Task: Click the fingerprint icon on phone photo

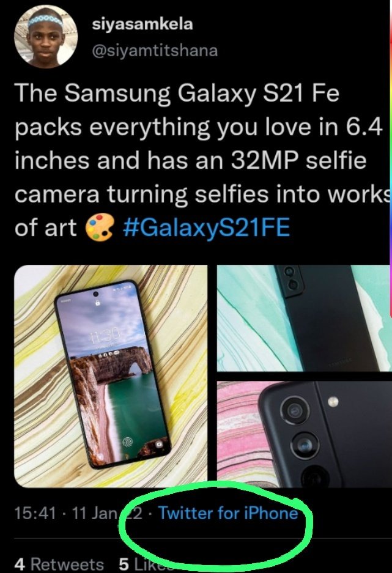Action: (x=128, y=443)
